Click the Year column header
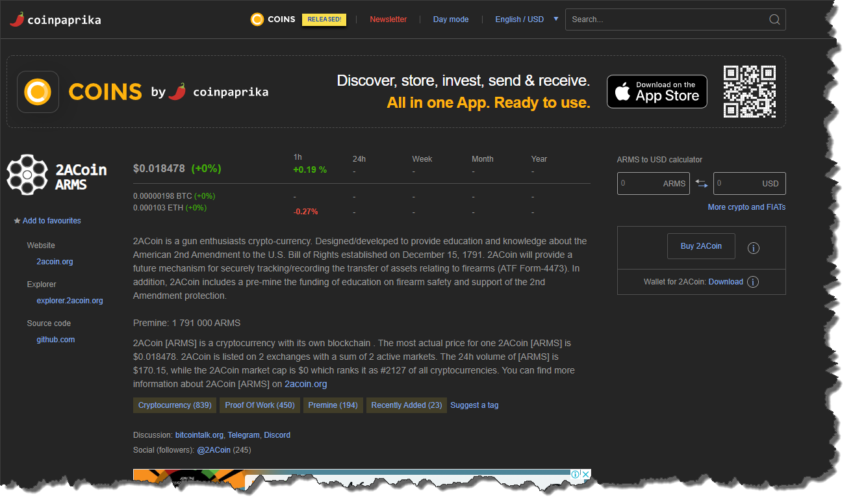This screenshot has width=853, height=504. pyautogui.click(x=539, y=159)
